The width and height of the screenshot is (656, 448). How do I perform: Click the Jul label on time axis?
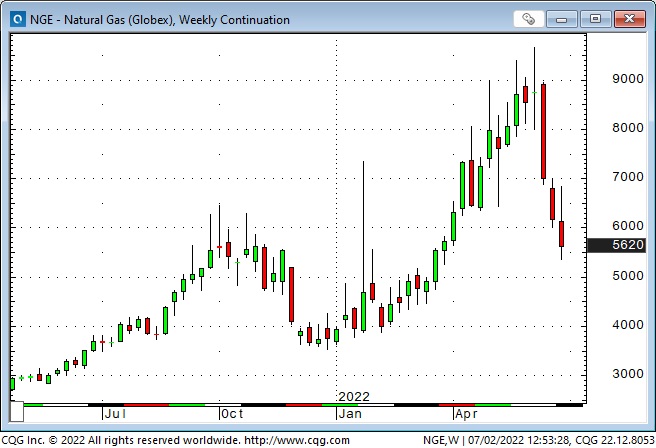(115, 414)
